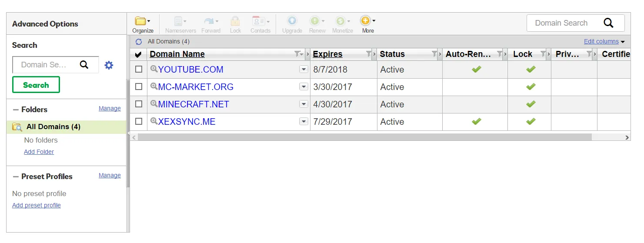Click the horizontal scrollbar left arrow

click(x=134, y=137)
